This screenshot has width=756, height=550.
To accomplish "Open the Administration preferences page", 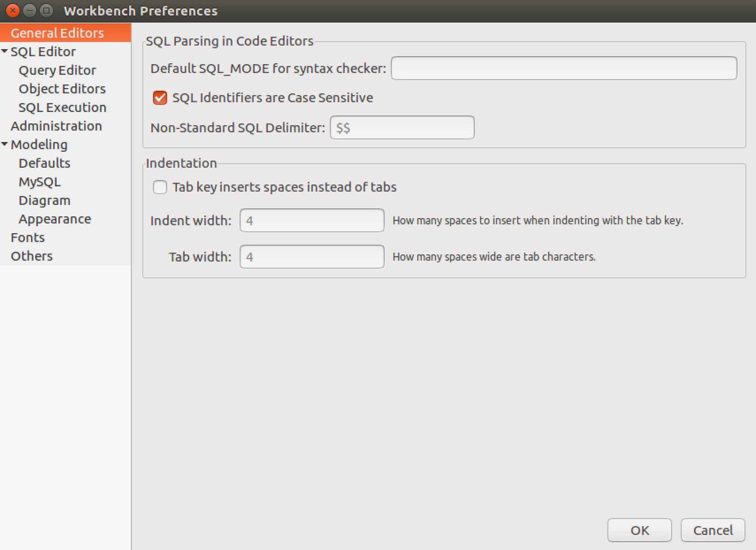I will [x=57, y=126].
